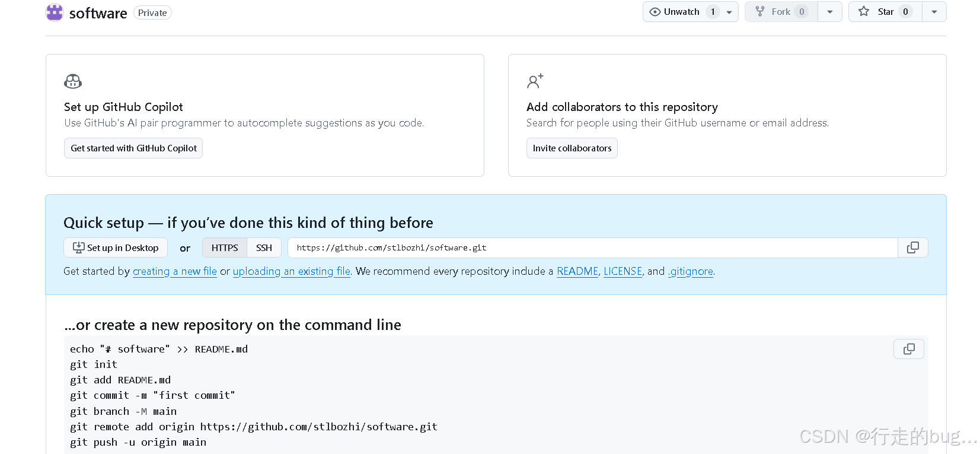The image size is (980, 454).
Task: Click the Set up GitHub Copilot heading
Action: [x=123, y=107]
